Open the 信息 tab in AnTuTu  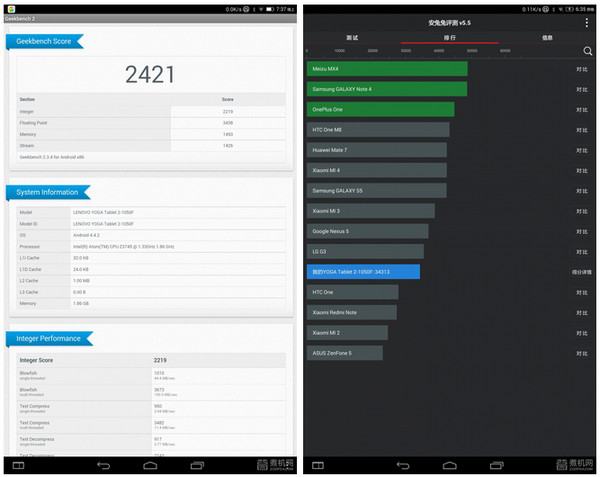547,37
